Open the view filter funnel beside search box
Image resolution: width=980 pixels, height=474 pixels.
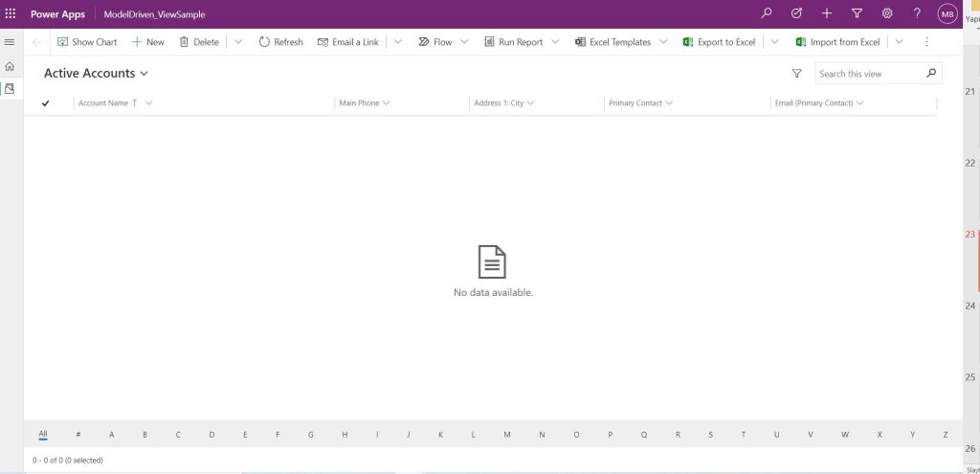click(797, 74)
